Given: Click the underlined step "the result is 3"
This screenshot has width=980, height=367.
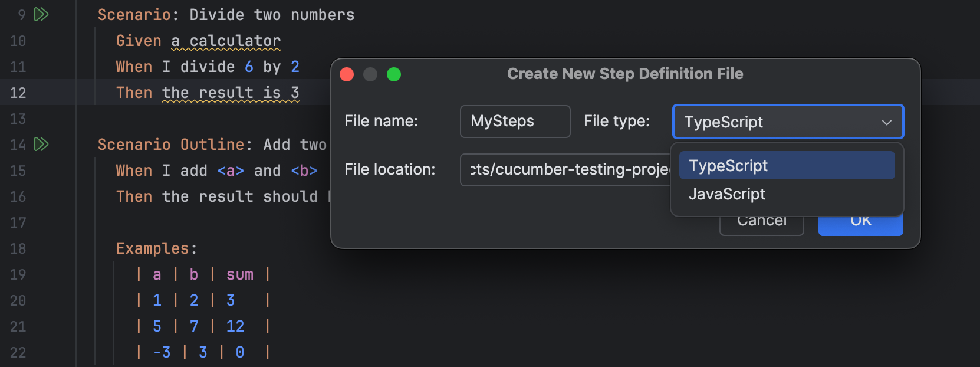Looking at the screenshot, I should 231,92.
